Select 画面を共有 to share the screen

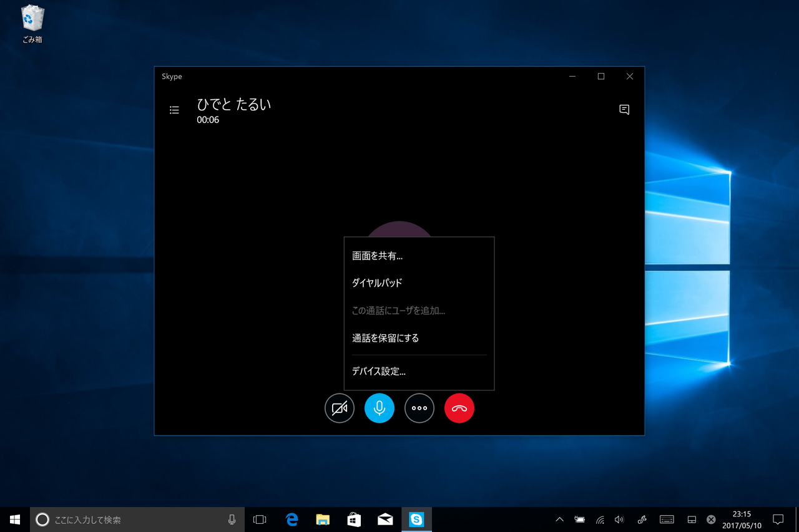[x=378, y=255]
